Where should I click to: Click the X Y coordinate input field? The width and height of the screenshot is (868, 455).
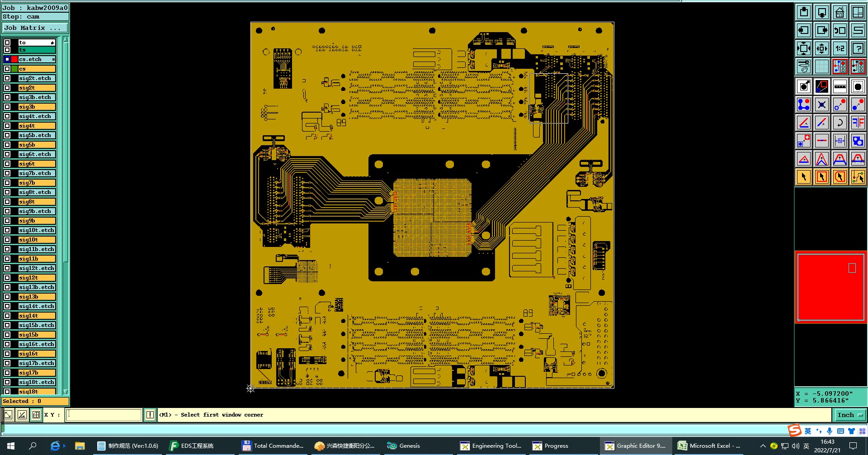click(104, 415)
